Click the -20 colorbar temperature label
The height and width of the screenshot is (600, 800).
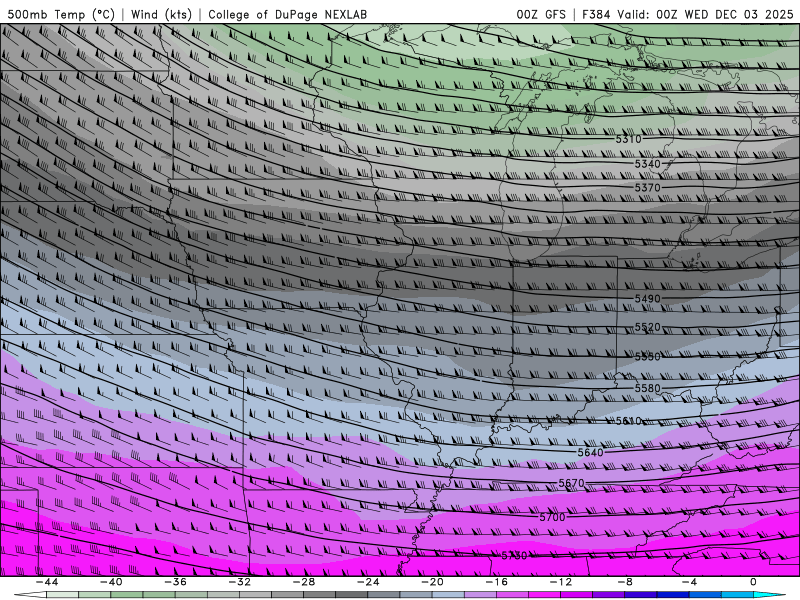[x=432, y=582]
